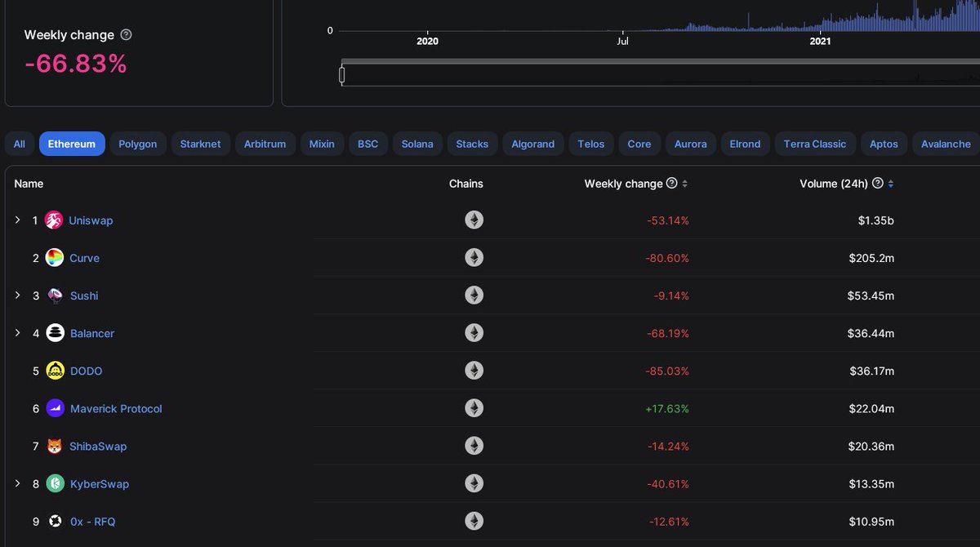Switch to the Arbitrum tab

tap(265, 144)
